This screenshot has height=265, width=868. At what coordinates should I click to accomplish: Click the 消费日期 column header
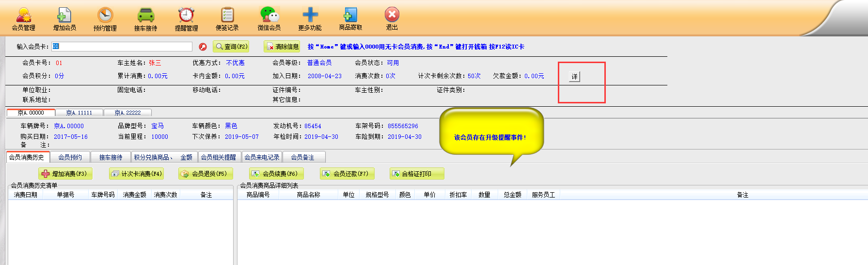[26, 195]
